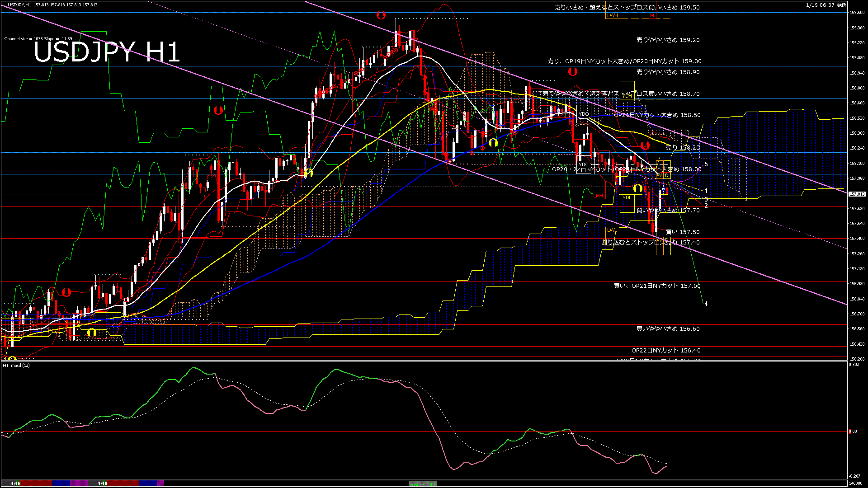
Task: Click the LWH marker at chart top
Action: tap(612, 15)
